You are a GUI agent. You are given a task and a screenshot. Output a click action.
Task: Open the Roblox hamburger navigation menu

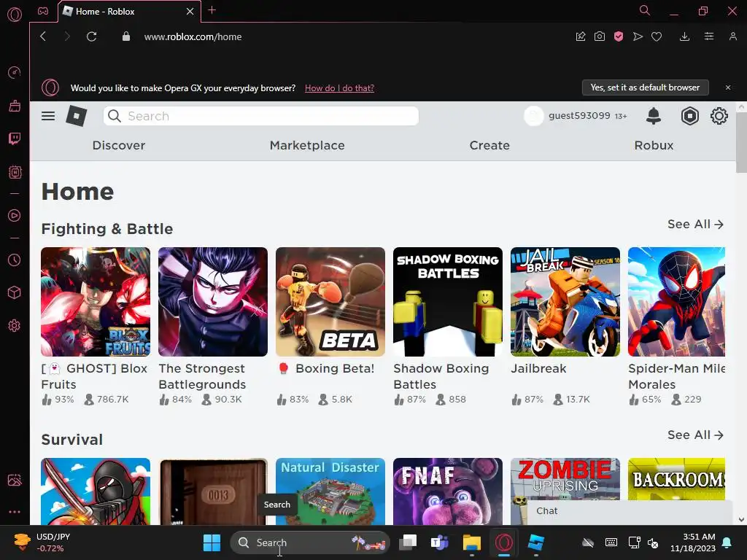48,116
